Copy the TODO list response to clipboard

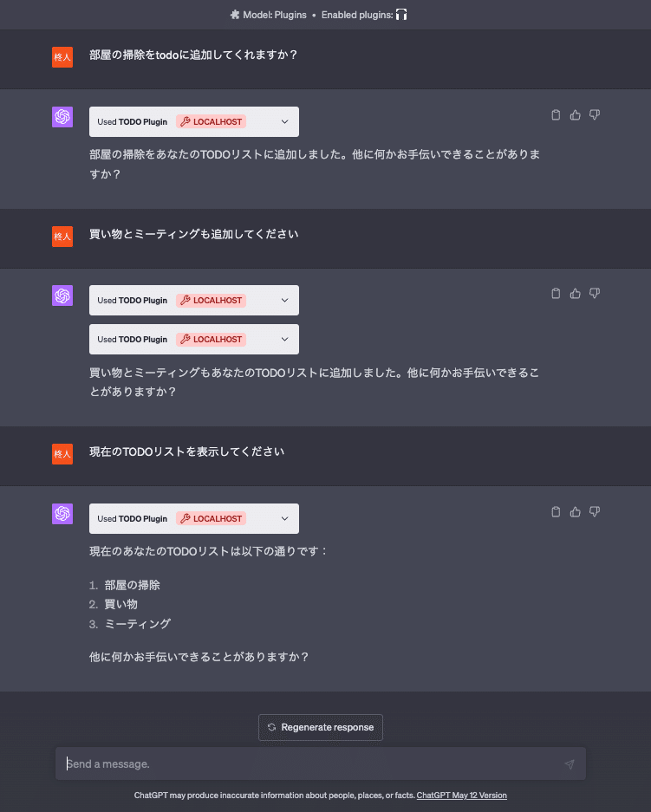point(557,512)
